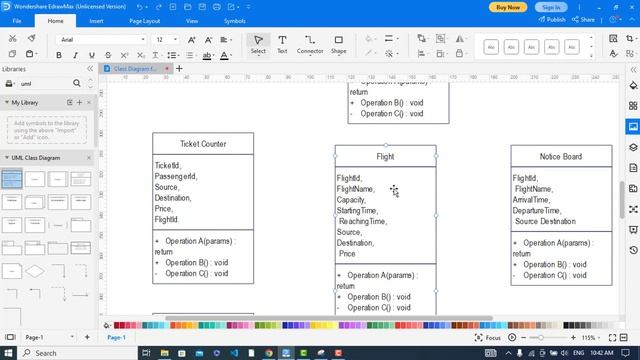Toggle Underline formatting
640x360 pixels.
coord(91,55)
